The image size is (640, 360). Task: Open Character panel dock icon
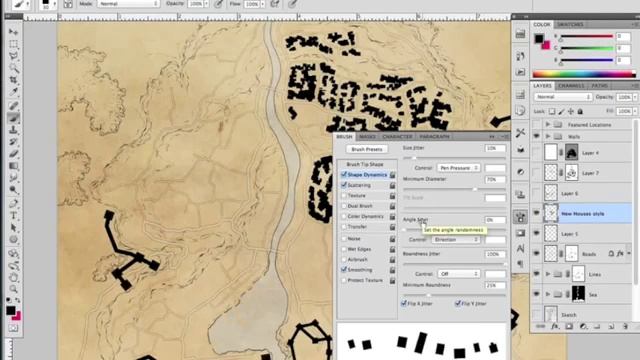[x=520, y=248]
